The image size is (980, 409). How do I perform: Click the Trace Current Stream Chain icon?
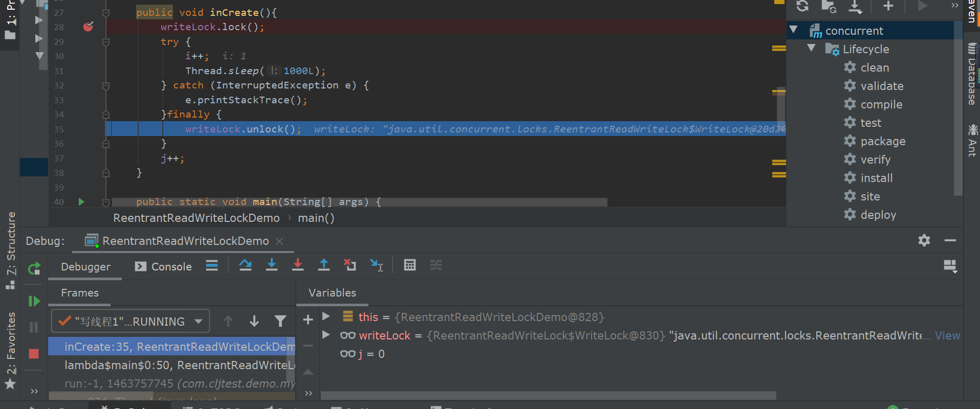click(436, 265)
